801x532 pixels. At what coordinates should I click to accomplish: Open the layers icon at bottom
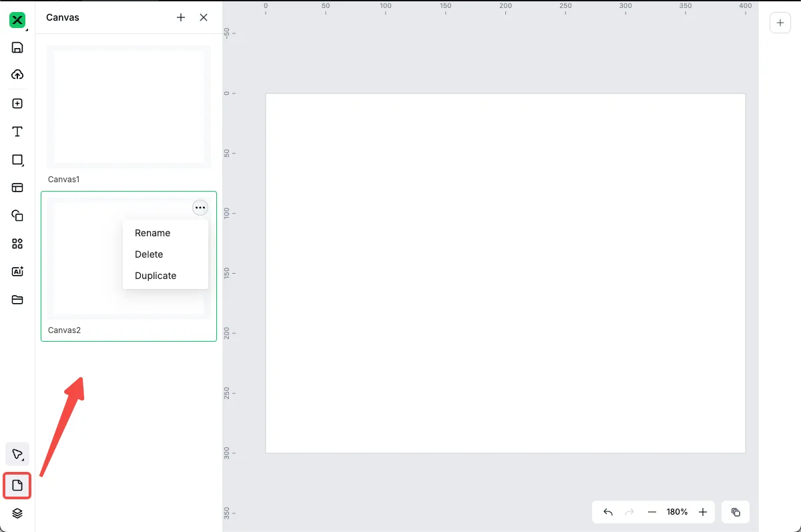click(17, 513)
